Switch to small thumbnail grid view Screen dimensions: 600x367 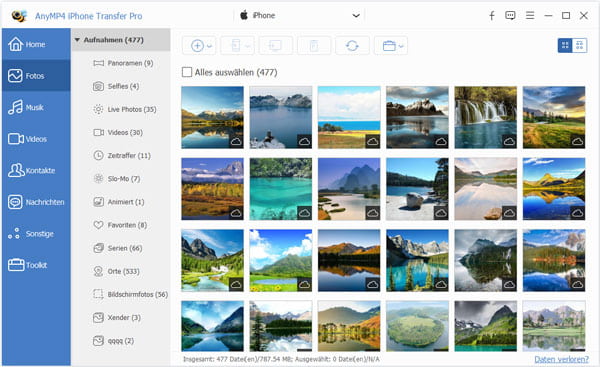click(x=580, y=46)
